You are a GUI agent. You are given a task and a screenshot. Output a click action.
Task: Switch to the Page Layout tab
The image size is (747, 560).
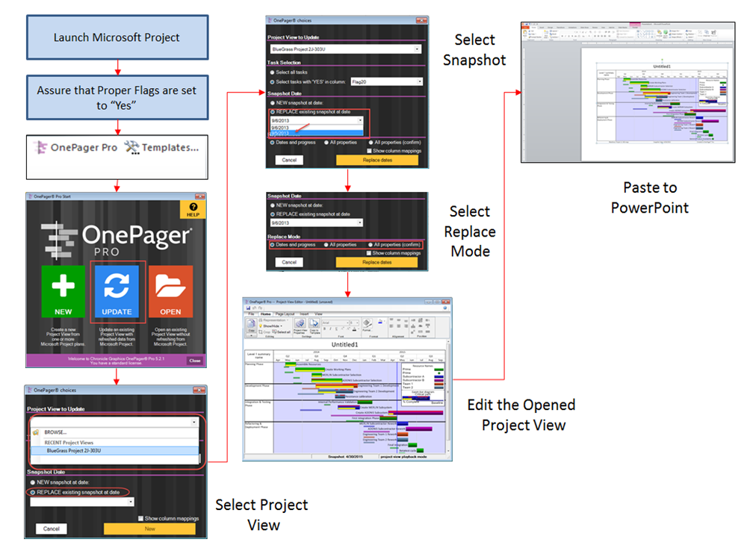coord(285,314)
